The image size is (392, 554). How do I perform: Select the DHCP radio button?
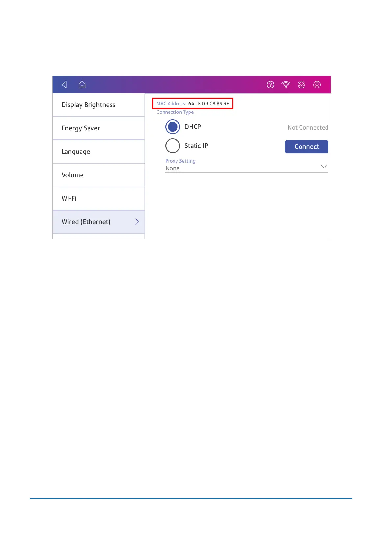[172, 127]
